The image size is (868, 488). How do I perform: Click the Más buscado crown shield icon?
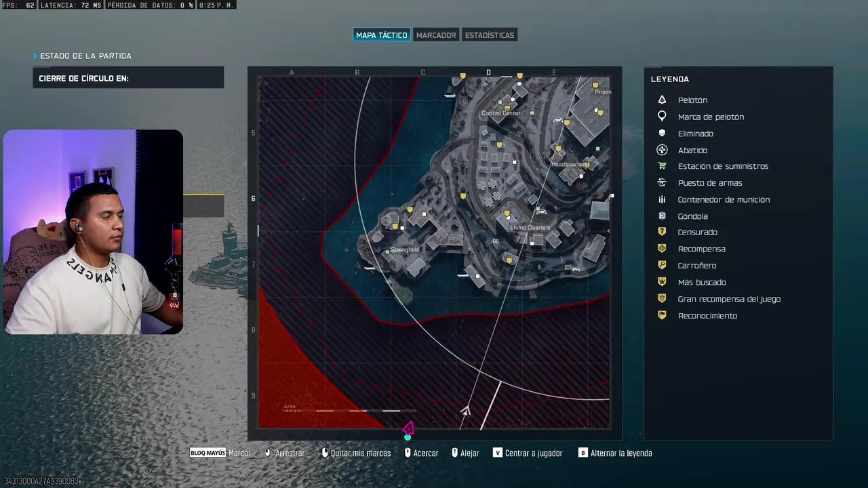pos(662,282)
